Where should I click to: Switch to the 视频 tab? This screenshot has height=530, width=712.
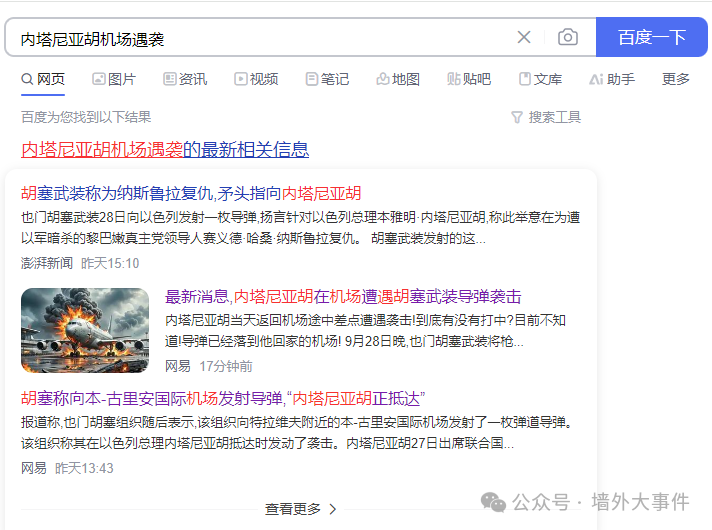[256, 79]
